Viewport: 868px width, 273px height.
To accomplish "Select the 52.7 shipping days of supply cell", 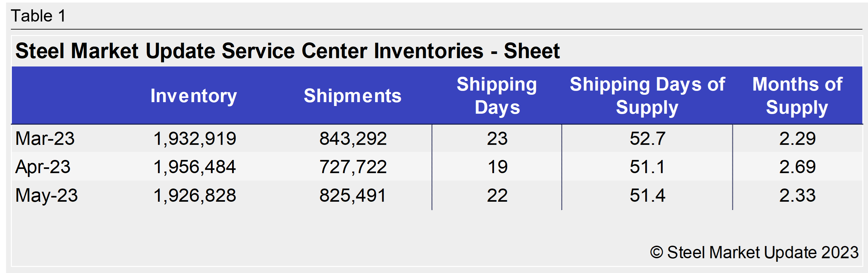I will coord(647,139).
